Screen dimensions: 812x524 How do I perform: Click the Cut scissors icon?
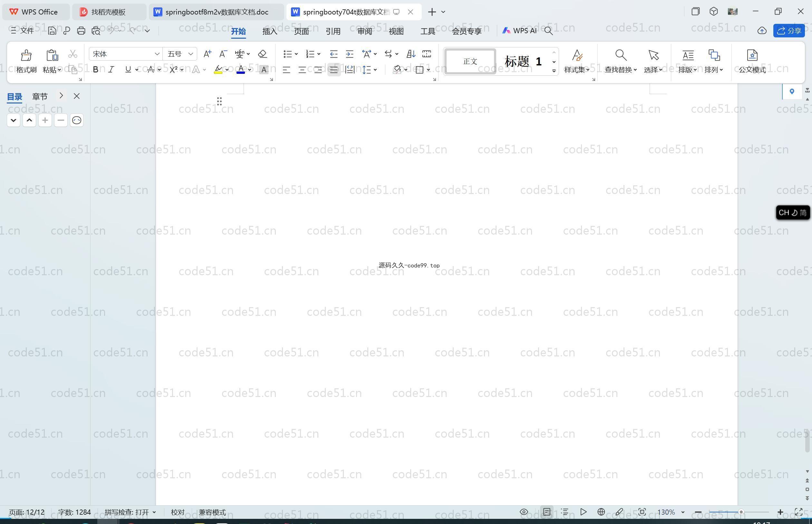click(x=73, y=54)
